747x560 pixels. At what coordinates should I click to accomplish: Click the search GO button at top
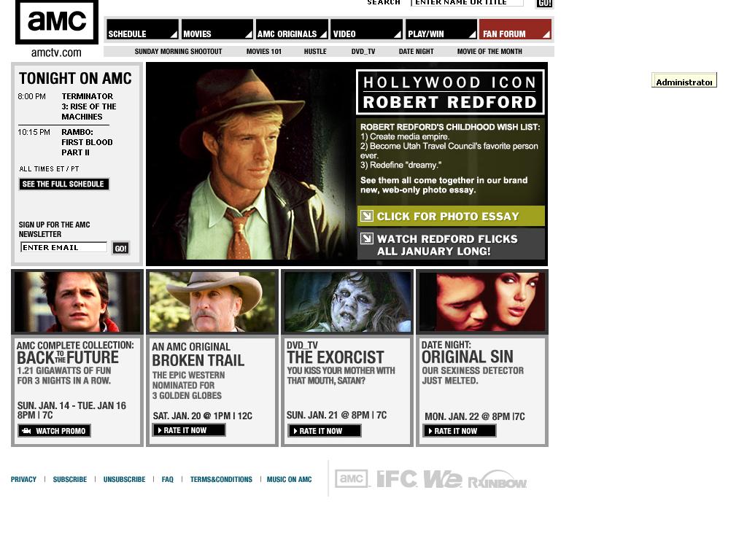pyautogui.click(x=544, y=4)
